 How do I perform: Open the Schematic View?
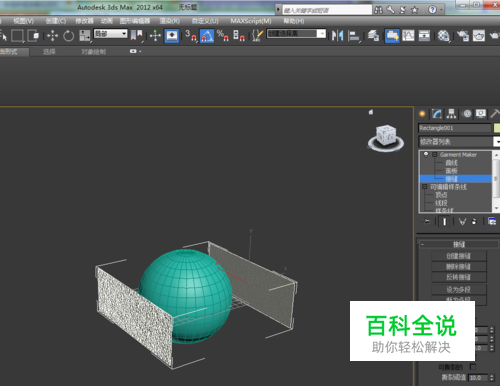(424, 36)
